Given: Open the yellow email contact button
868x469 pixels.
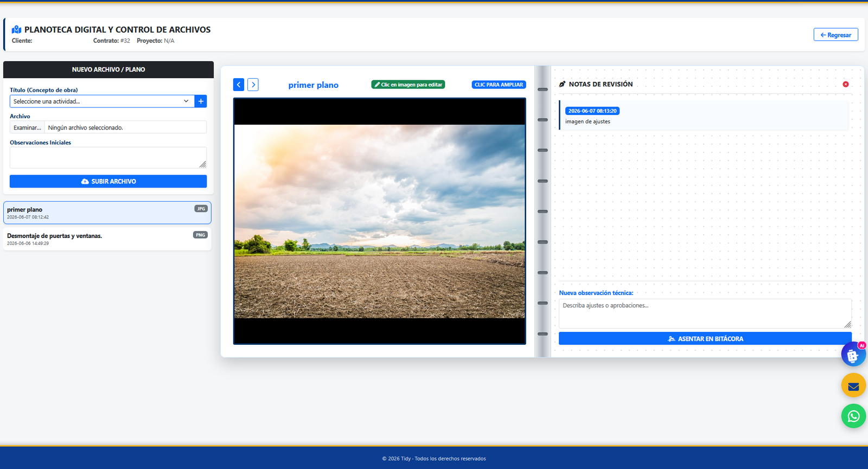Looking at the screenshot, I should tap(853, 386).
